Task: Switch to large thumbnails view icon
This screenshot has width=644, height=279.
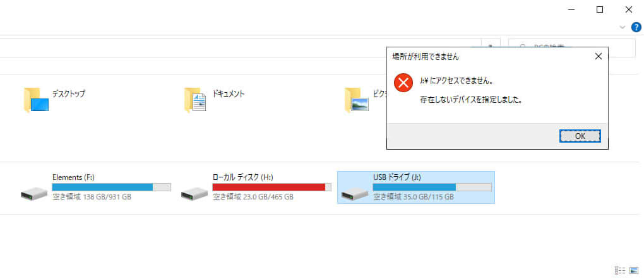Action: coord(634,270)
